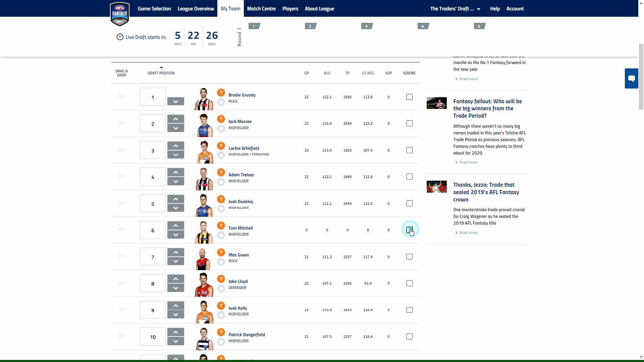Favourite Adam Treloar with the star icon
The image size is (644, 362).
pos(221,182)
